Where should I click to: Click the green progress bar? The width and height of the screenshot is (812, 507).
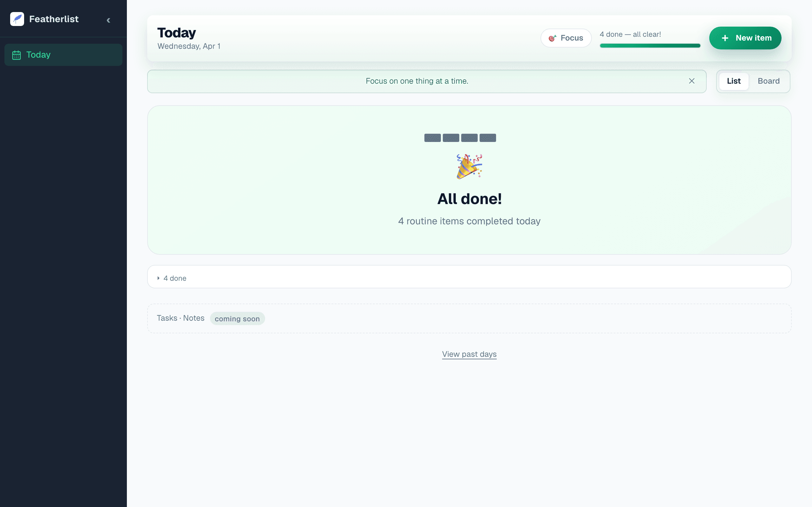tap(650, 46)
